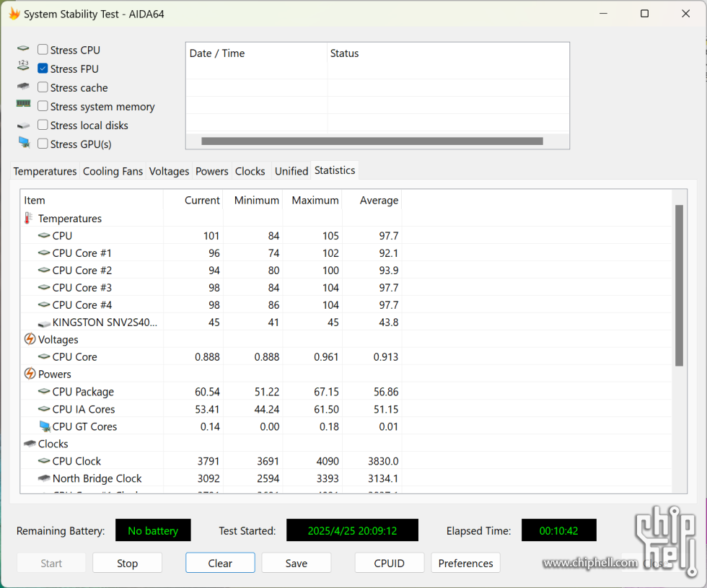This screenshot has height=588, width=707.
Task: Click the RAM icon beside Stress system memory
Action: [x=23, y=104]
